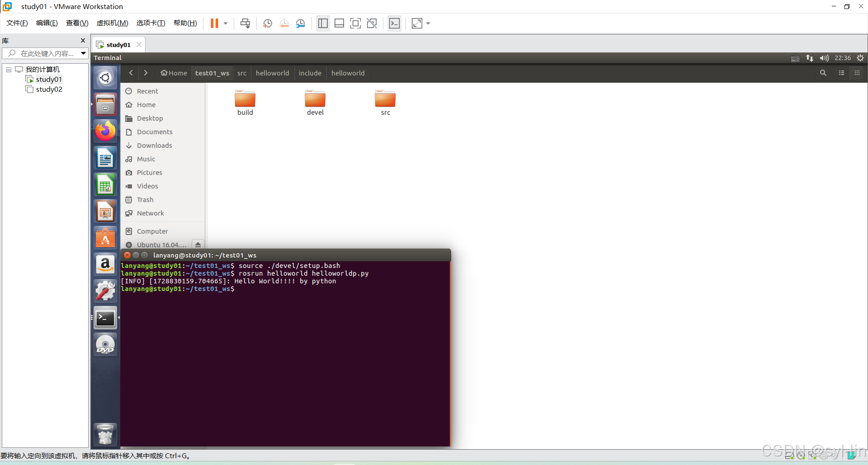This screenshot has height=465, width=868.
Task: Open the Downloads sidebar entry
Action: (154, 145)
